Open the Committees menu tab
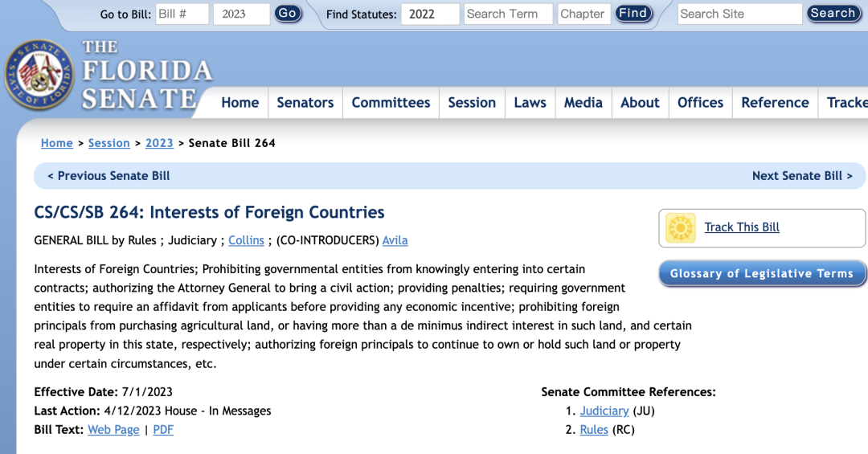Image resolution: width=868 pixels, height=454 pixels. (x=391, y=102)
